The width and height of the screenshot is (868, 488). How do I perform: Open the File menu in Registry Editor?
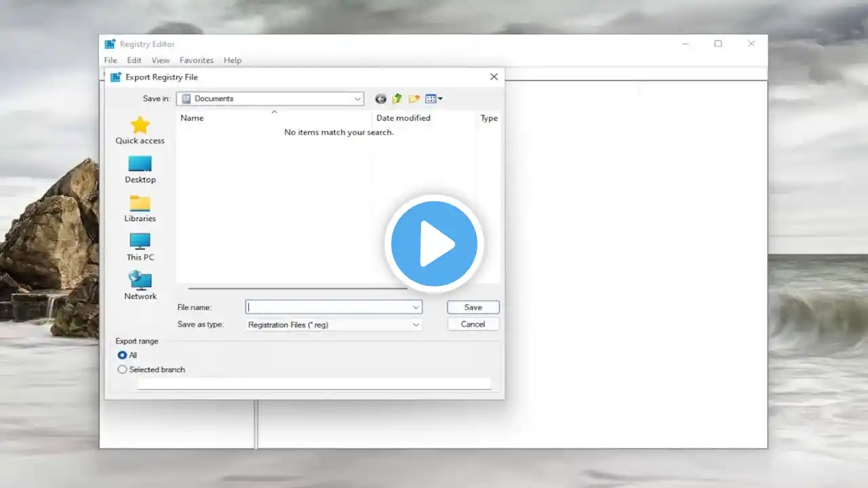(111, 60)
